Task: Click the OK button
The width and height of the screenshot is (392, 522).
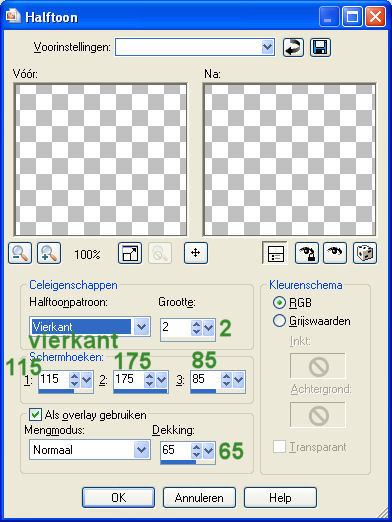Action: tap(118, 498)
